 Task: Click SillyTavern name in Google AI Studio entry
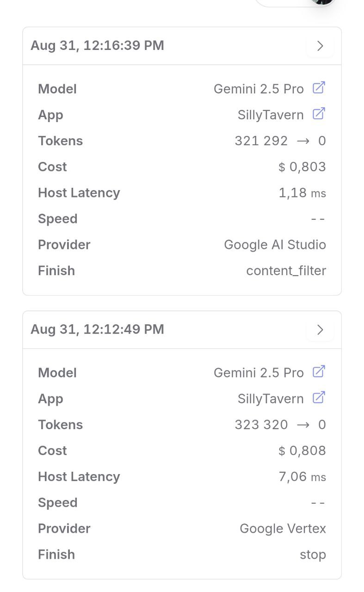pos(271,115)
